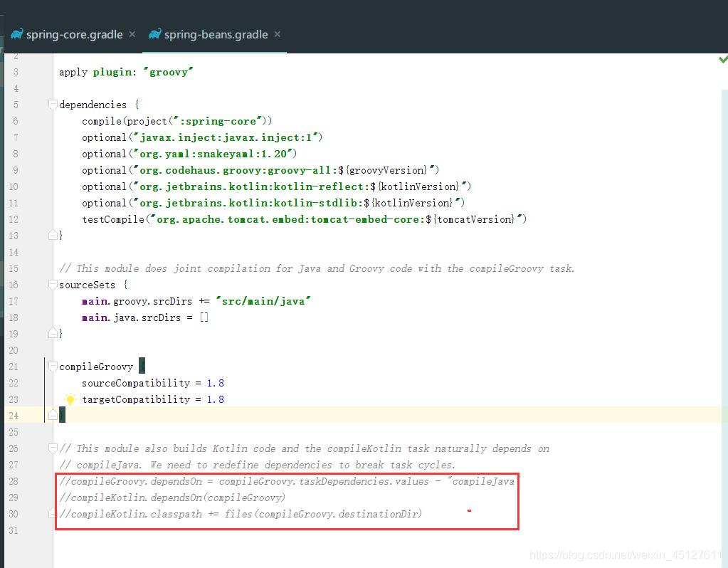728x568 pixels.
Task: Click fold end marker on line 19
Action: [53, 333]
